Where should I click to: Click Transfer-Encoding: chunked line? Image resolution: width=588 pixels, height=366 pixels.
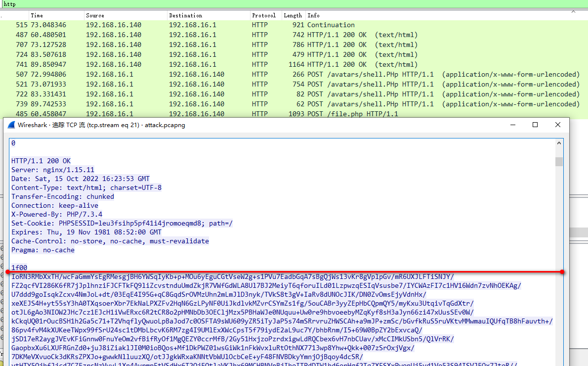[x=63, y=197]
